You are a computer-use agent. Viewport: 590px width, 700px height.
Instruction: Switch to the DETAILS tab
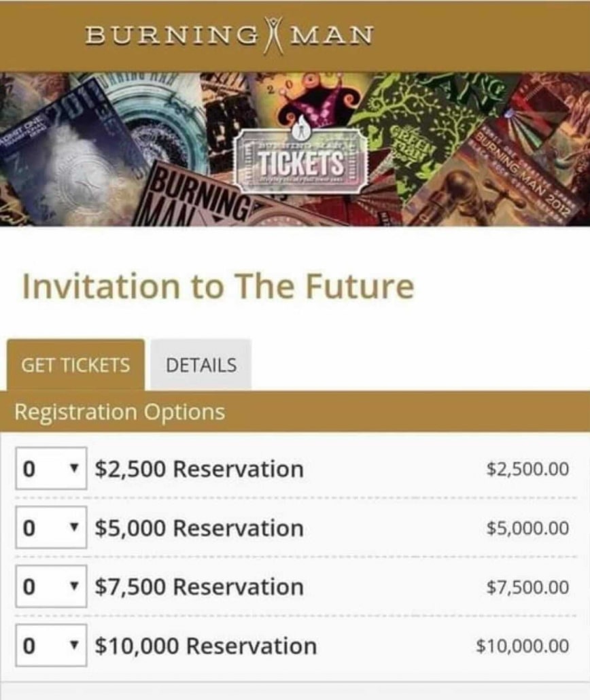click(201, 365)
